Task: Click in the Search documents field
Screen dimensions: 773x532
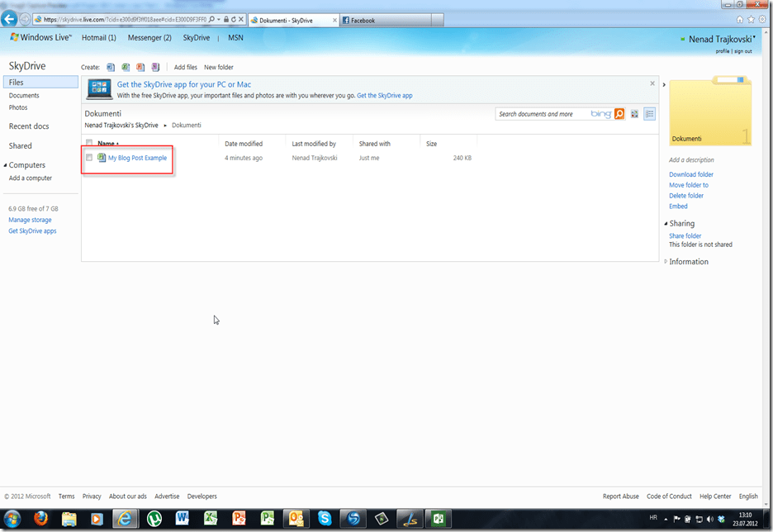Action: click(543, 114)
